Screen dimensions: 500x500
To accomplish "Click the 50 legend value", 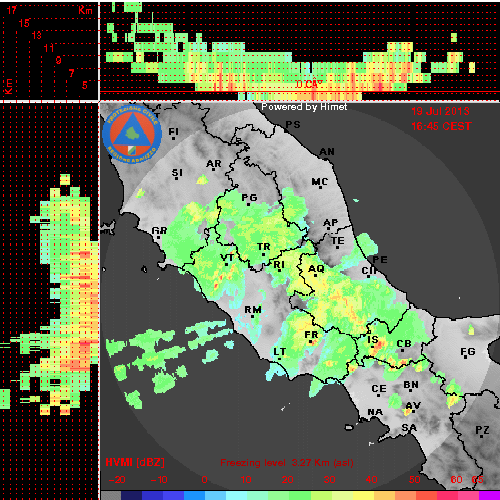I will coord(414,480).
